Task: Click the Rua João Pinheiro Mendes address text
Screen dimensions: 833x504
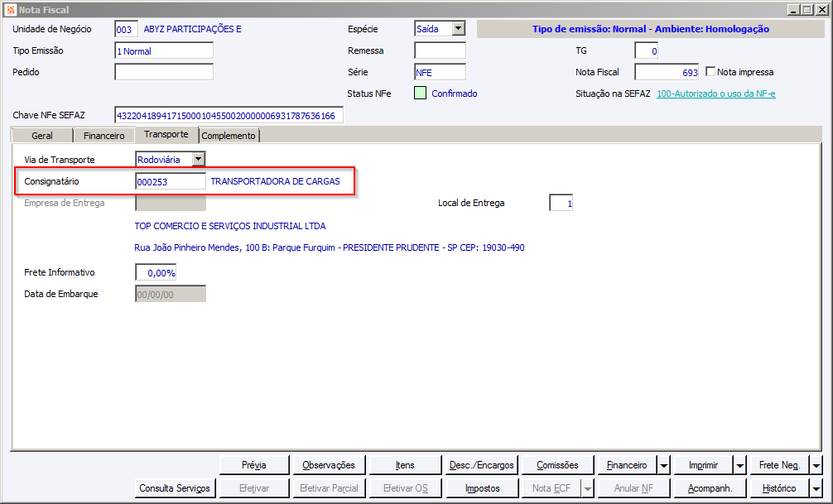Action: click(330, 247)
